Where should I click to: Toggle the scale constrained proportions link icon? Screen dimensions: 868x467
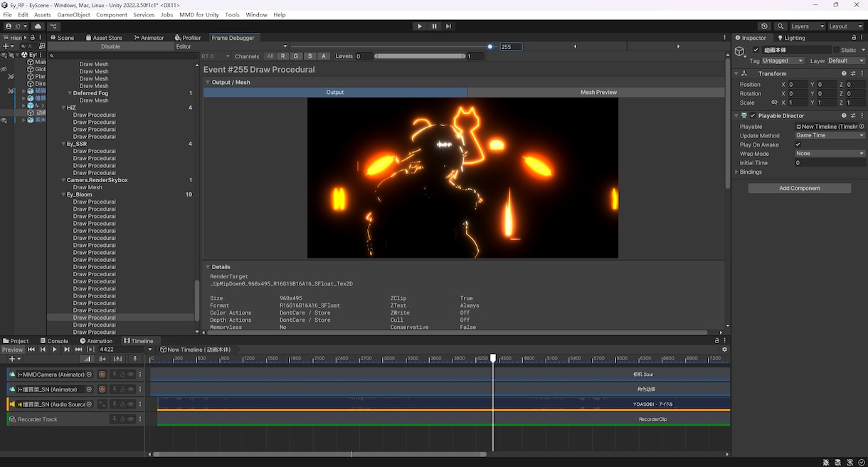click(775, 103)
